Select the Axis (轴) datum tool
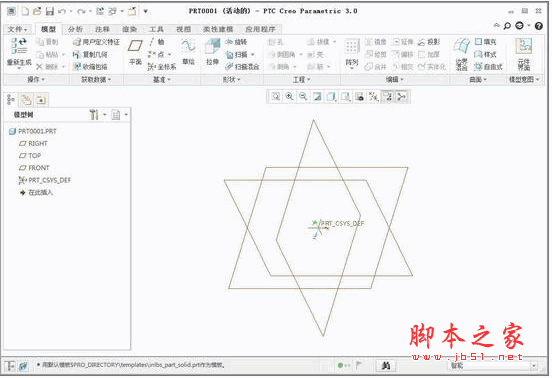Image resolution: width=552 pixels, height=378 pixels. pos(157,42)
